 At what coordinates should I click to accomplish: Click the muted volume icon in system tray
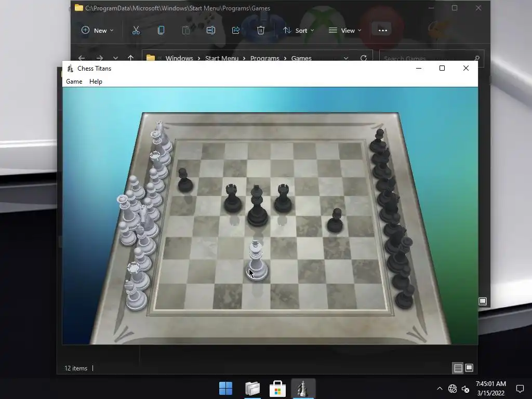465,389
